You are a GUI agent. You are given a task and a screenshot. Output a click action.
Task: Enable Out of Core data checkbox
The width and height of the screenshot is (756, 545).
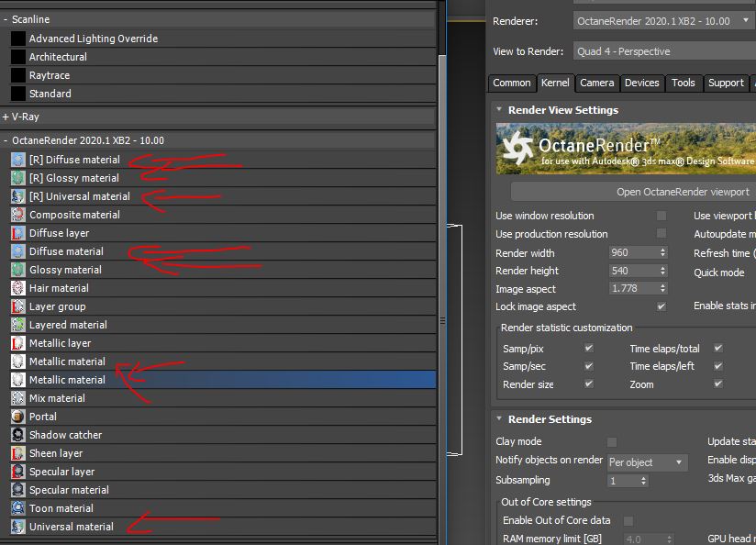click(628, 521)
